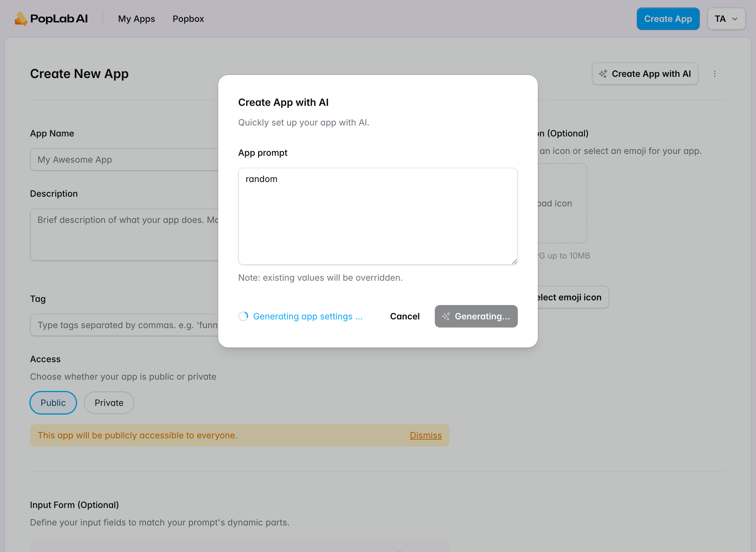Click the sparkle icon on Generating button

(446, 316)
